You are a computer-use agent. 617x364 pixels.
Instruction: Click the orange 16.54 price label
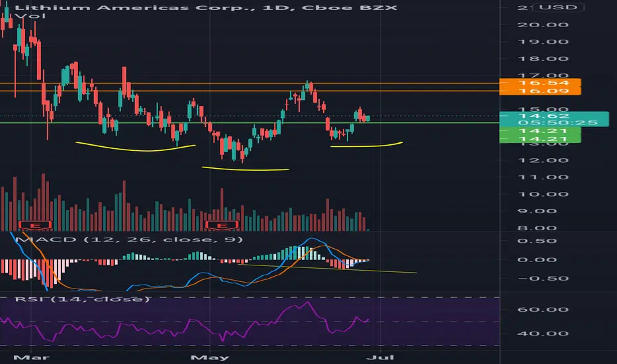click(540, 83)
